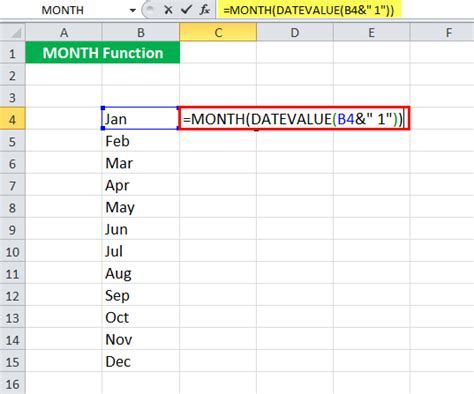Select row 5 header
474x394 pixels.
pyautogui.click(x=13, y=141)
